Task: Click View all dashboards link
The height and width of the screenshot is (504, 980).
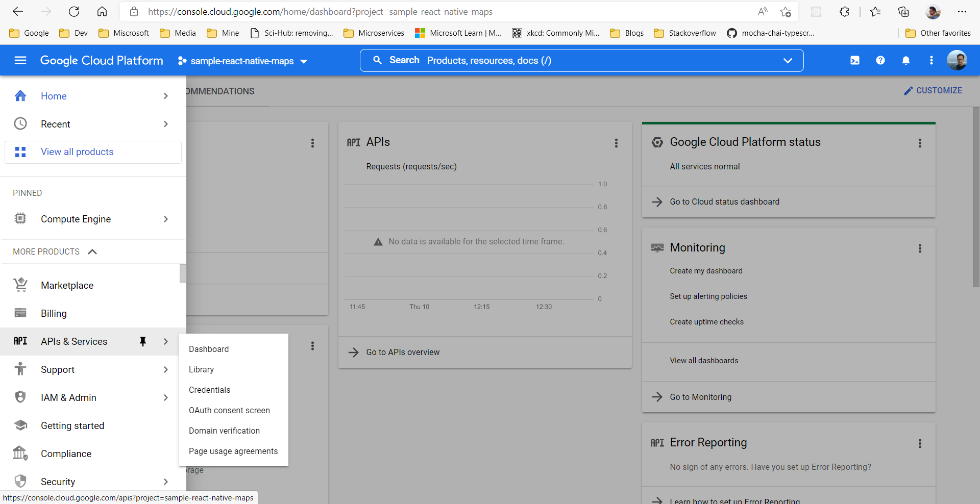Action: [704, 361]
